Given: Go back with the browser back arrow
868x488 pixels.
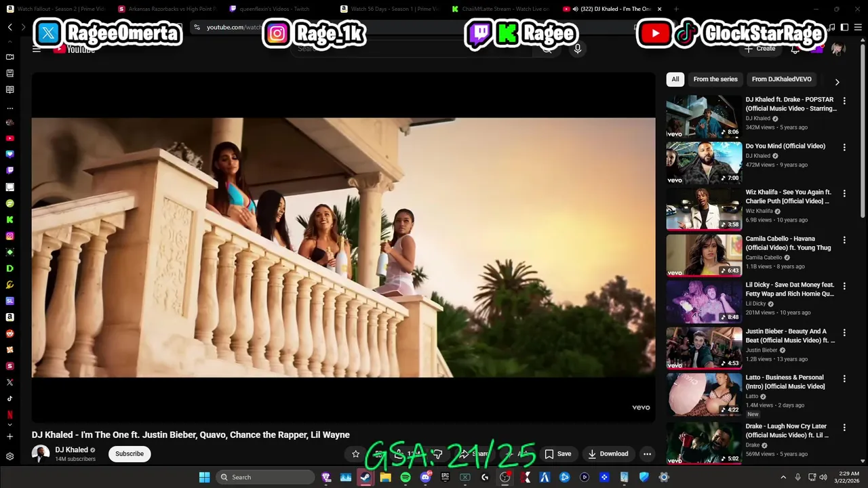Looking at the screenshot, I should 10,27.
